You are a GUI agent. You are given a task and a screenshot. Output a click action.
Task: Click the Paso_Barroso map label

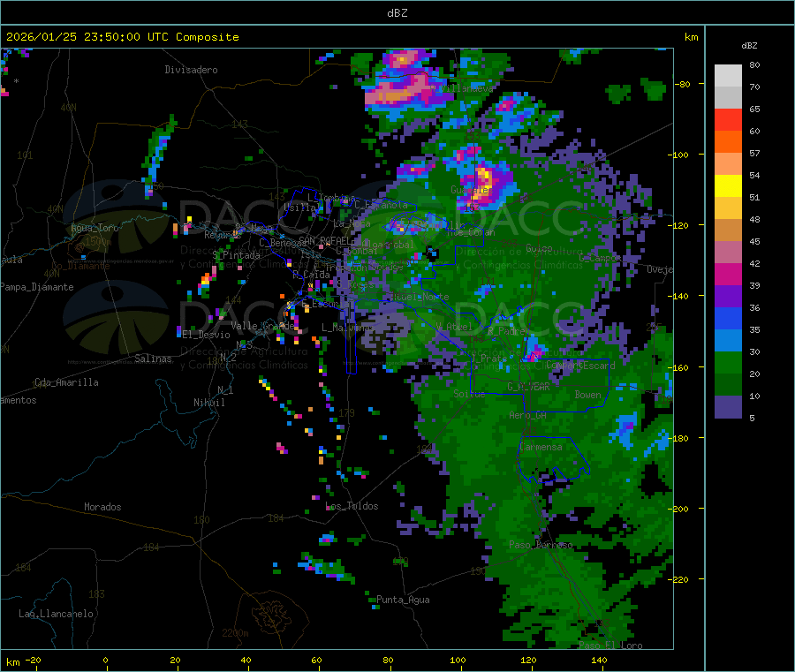point(541,546)
